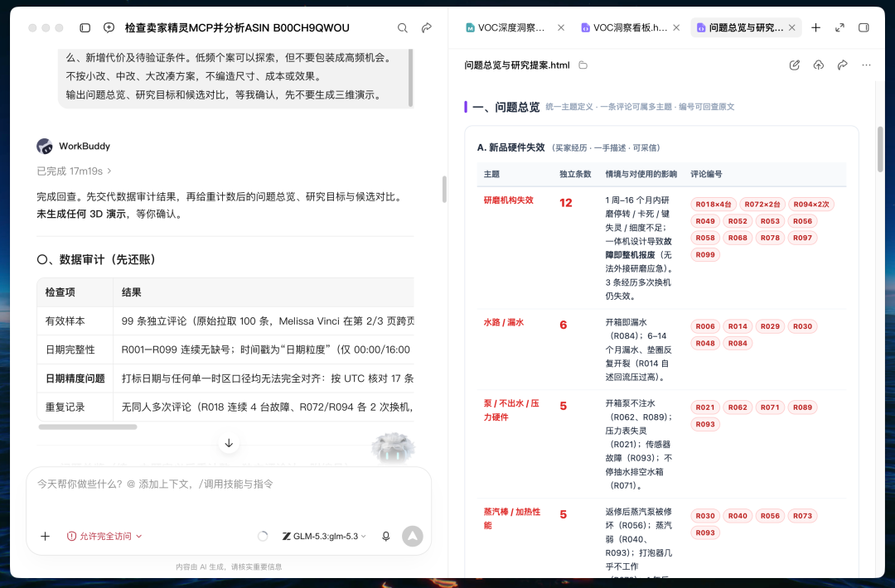Image resolution: width=895 pixels, height=588 pixels.
Task: Open search in the conversation header
Action: [x=403, y=27]
